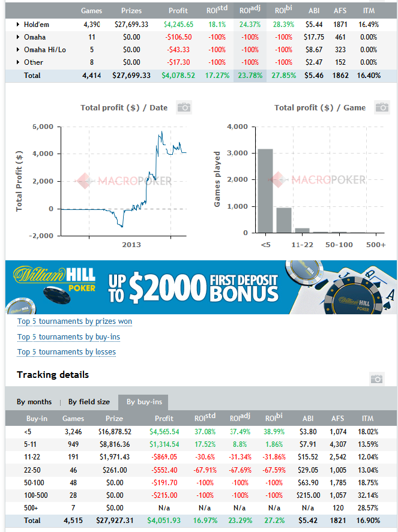The height and width of the screenshot is (532, 398).
Task: Switch to By field size tab
Action: pyautogui.click(x=89, y=402)
